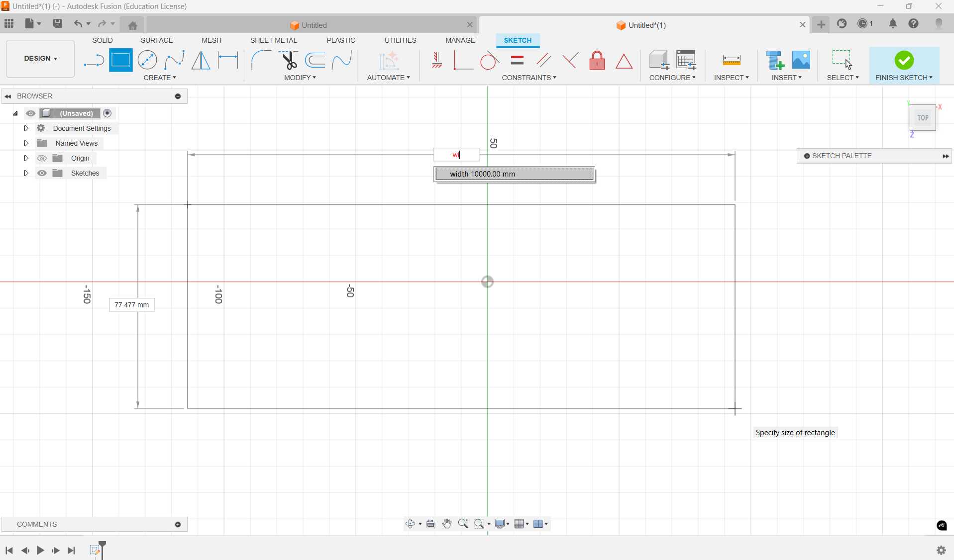
Task: Open the SELECT dropdown menu
Action: [x=843, y=78]
